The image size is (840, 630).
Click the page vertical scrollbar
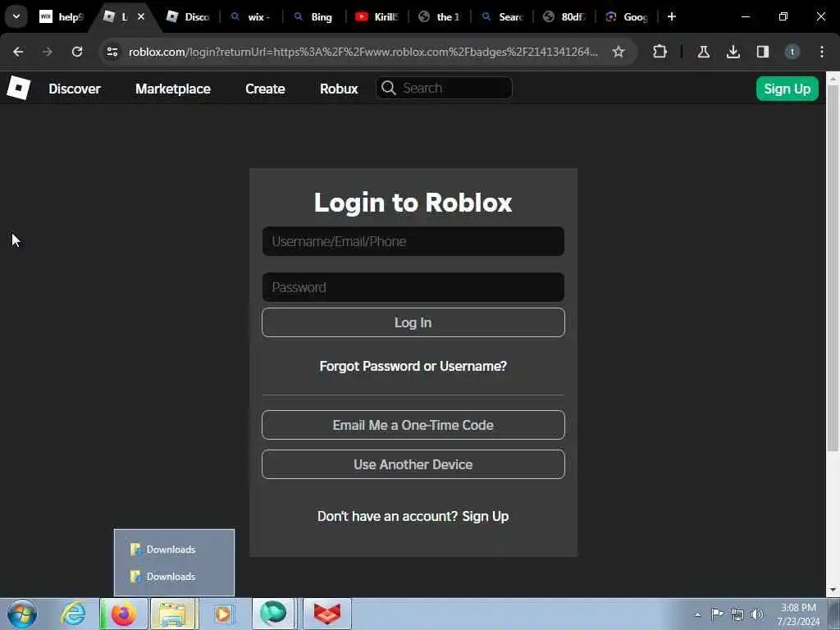833,268
